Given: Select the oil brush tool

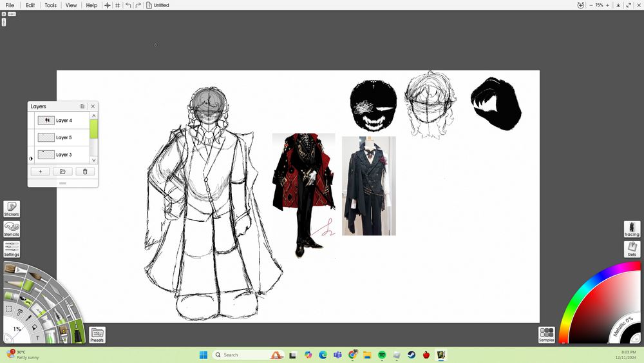Looking at the screenshot, I should (x=15, y=269).
